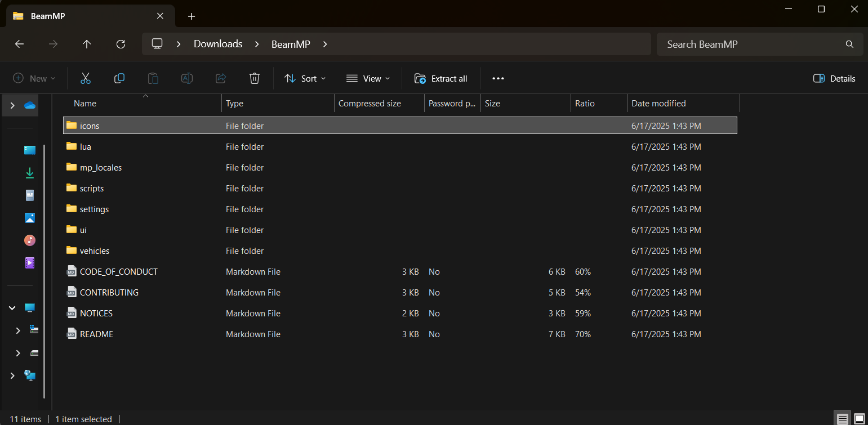Add a new tab with plus
The image size is (868, 425).
pyautogui.click(x=192, y=16)
